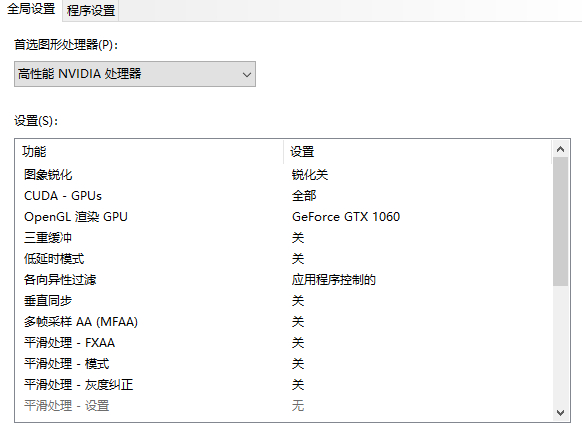Select the 全局设置 tab
This screenshot has height=430, width=582.
[31, 10]
